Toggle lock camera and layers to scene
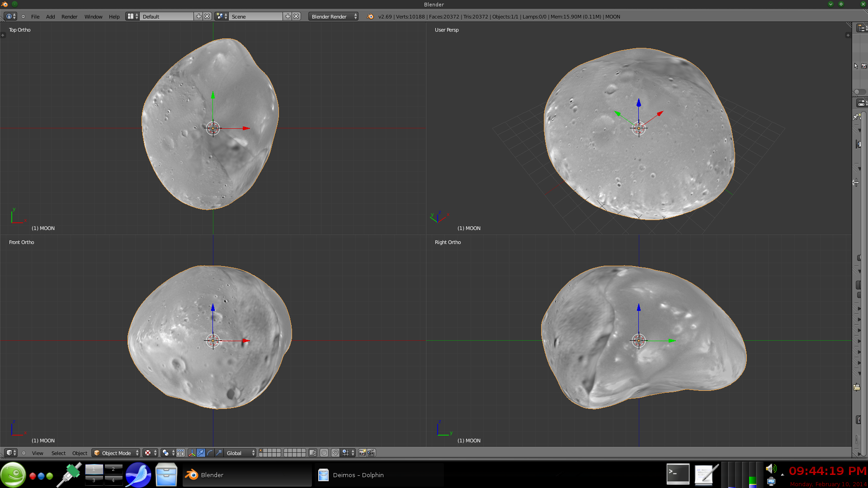The height and width of the screenshot is (488, 868). tap(313, 453)
